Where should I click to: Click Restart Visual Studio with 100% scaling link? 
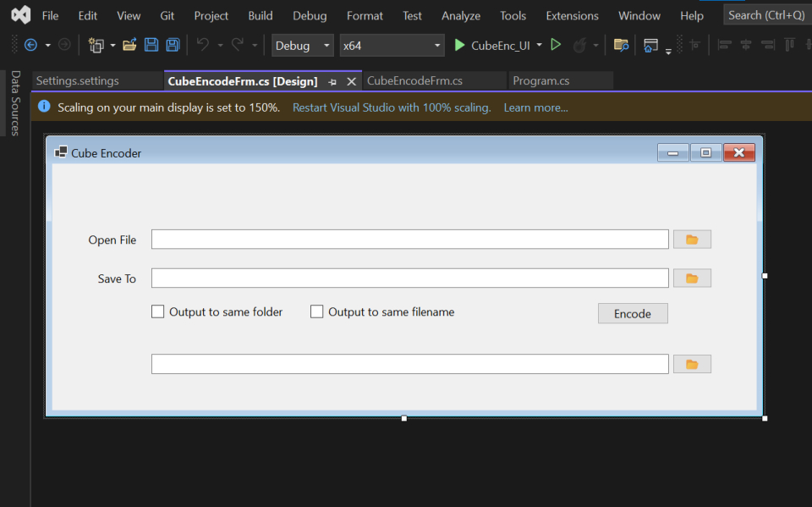(392, 107)
